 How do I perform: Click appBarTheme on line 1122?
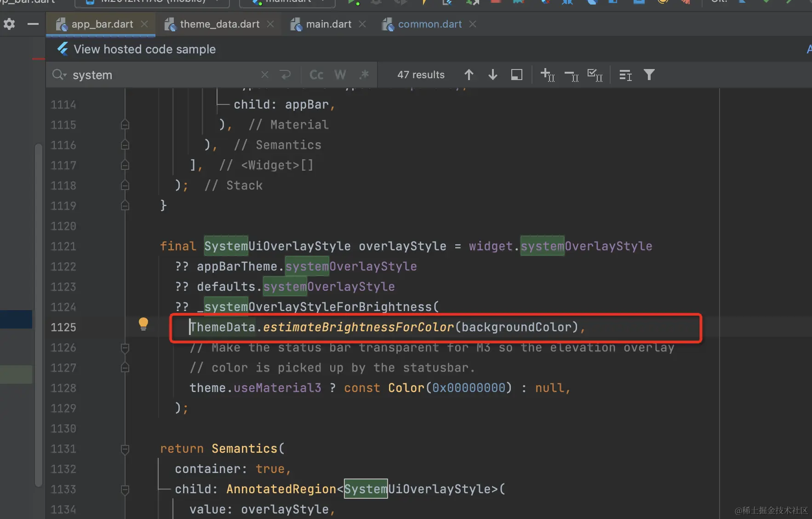coord(237,266)
